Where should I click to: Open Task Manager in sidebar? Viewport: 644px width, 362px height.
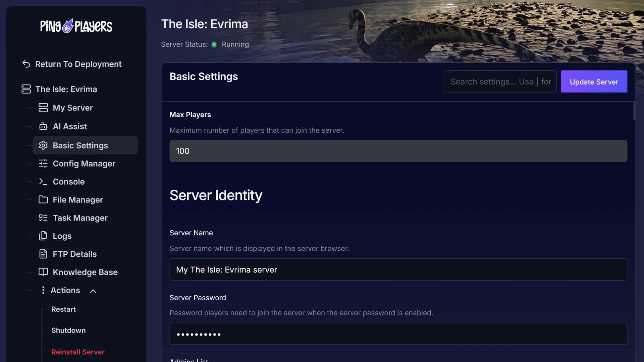click(x=80, y=218)
